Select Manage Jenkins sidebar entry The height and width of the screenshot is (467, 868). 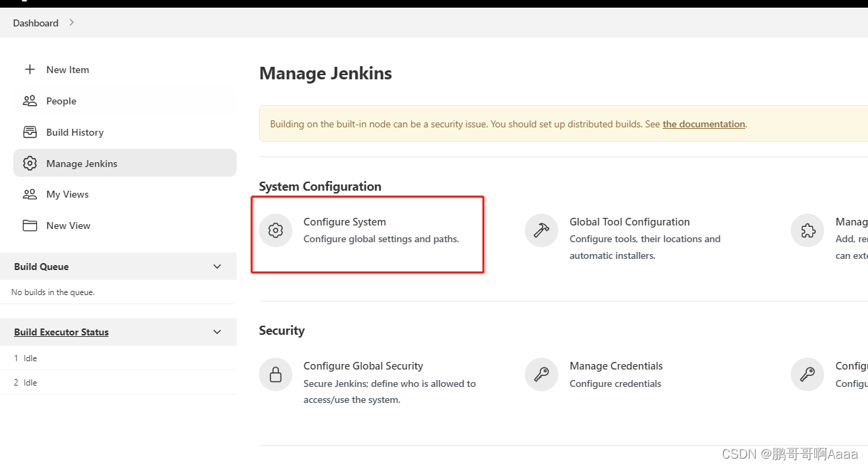[x=125, y=163]
